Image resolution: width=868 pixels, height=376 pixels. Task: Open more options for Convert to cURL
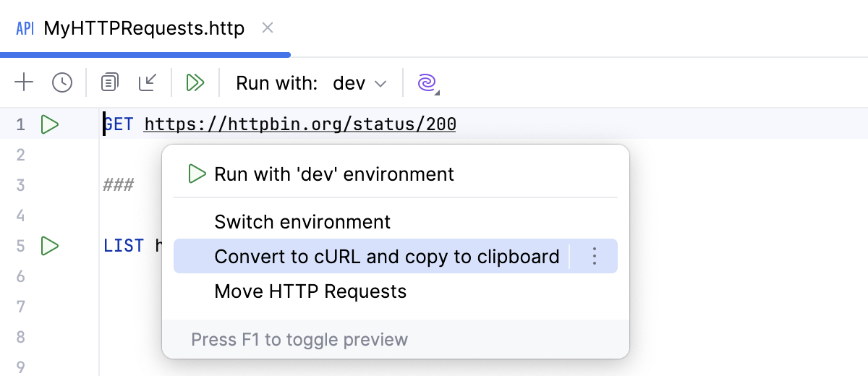pos(594,256)
